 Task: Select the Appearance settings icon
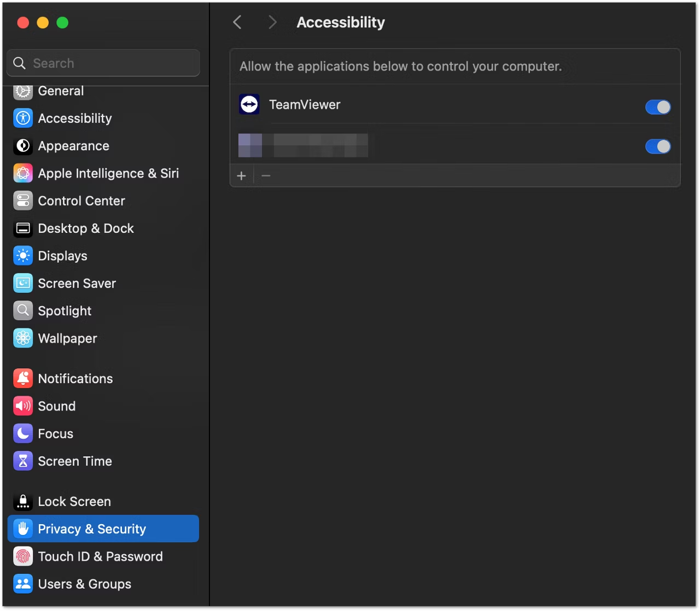pos(22,146)
